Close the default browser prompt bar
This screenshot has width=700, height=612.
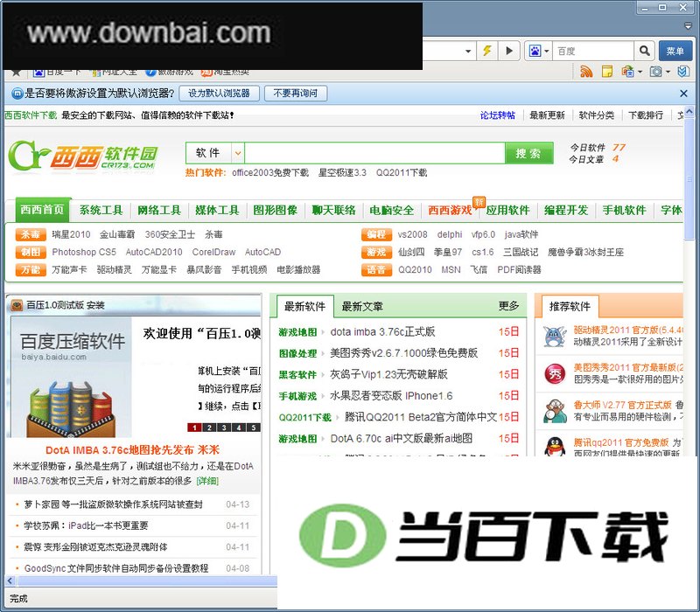click(683, 94)
